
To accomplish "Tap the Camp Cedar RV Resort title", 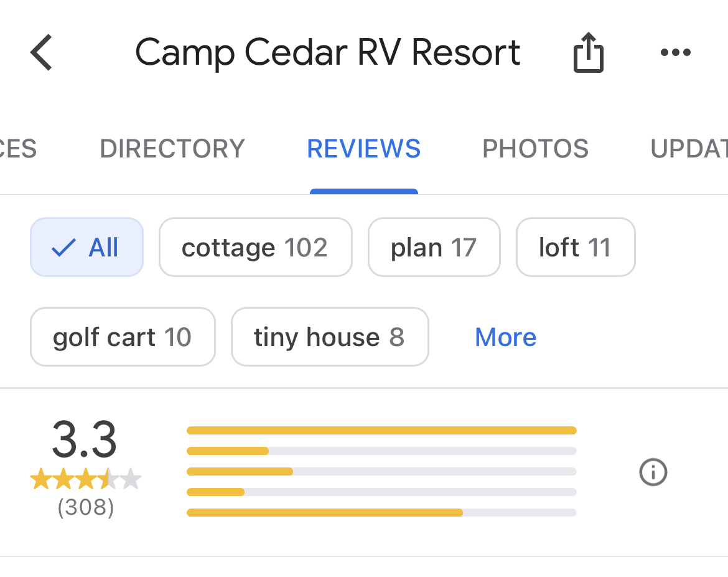I will click(x=327, y=52).
